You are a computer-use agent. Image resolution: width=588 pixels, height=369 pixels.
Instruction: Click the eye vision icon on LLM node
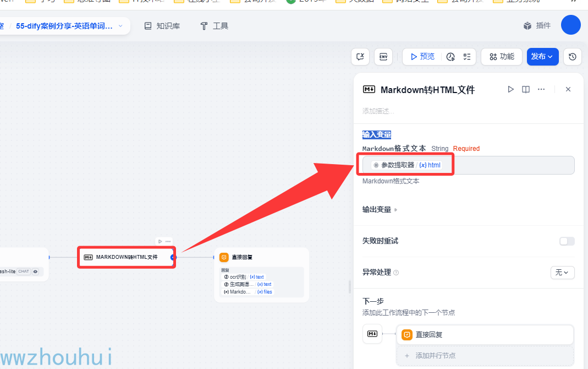36,272
